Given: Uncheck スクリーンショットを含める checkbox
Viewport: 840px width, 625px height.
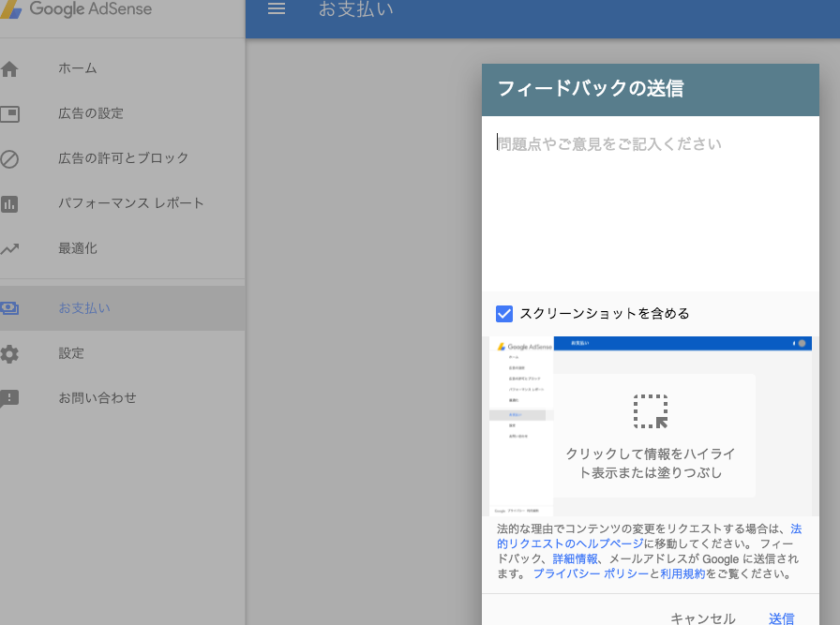Looking at the screenshot, I should pos(504,314).
